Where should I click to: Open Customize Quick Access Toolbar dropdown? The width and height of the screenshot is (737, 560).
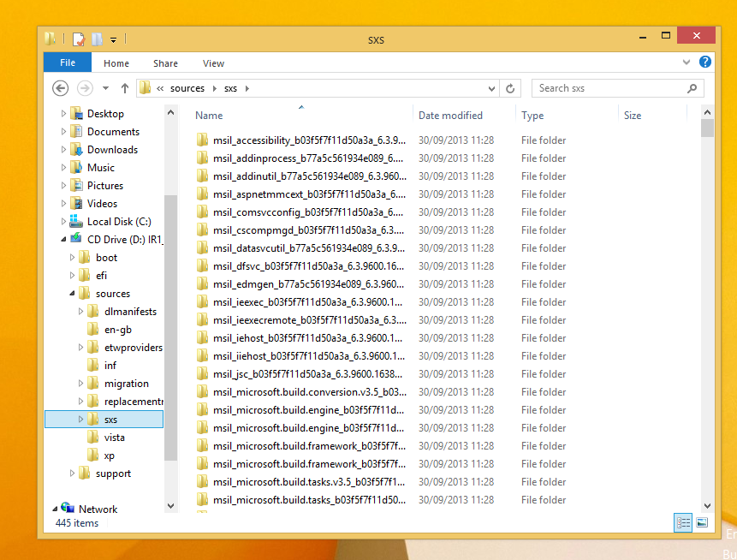pos(113,40)
